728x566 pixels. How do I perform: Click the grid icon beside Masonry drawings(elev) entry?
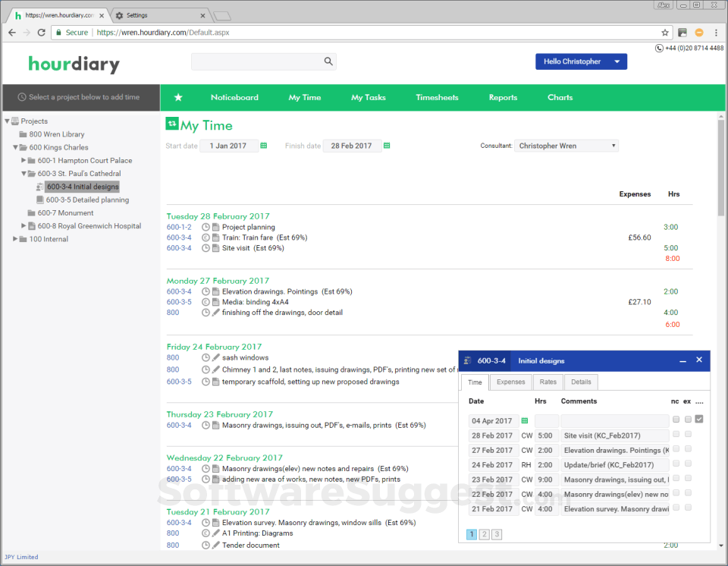216,469
